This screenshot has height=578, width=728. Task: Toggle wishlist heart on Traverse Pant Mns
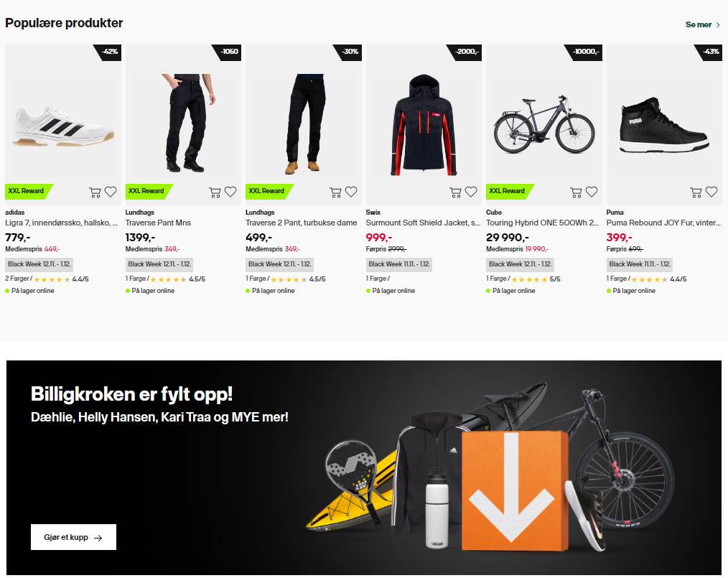(x=230, y=192)
